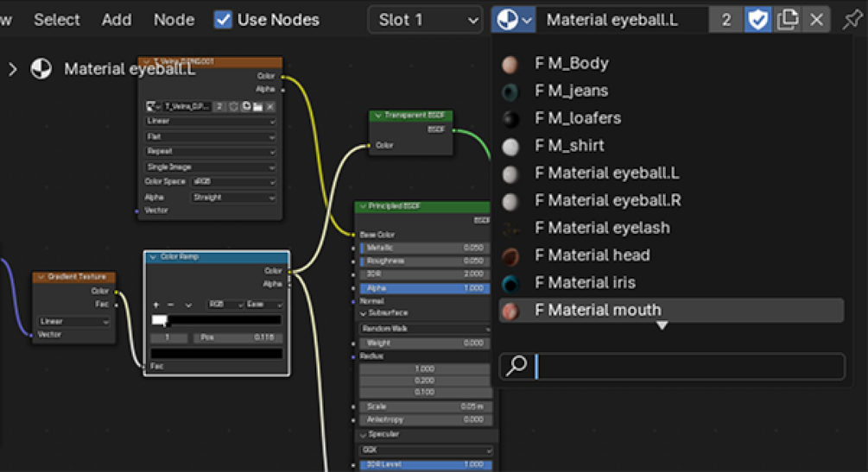
Task: Click the Color Ramp Pos 0.118 field
Action: tap(238, 337)
